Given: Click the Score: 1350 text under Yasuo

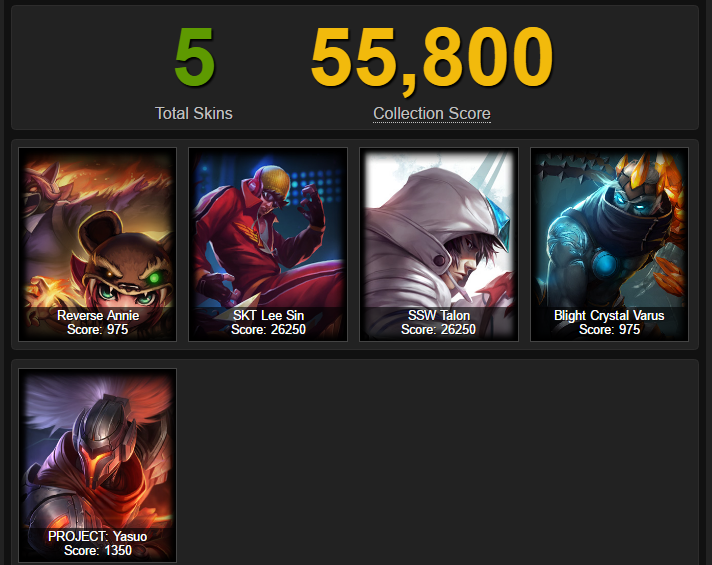Looking at the screenshot, I should click(x=98, y=550).
